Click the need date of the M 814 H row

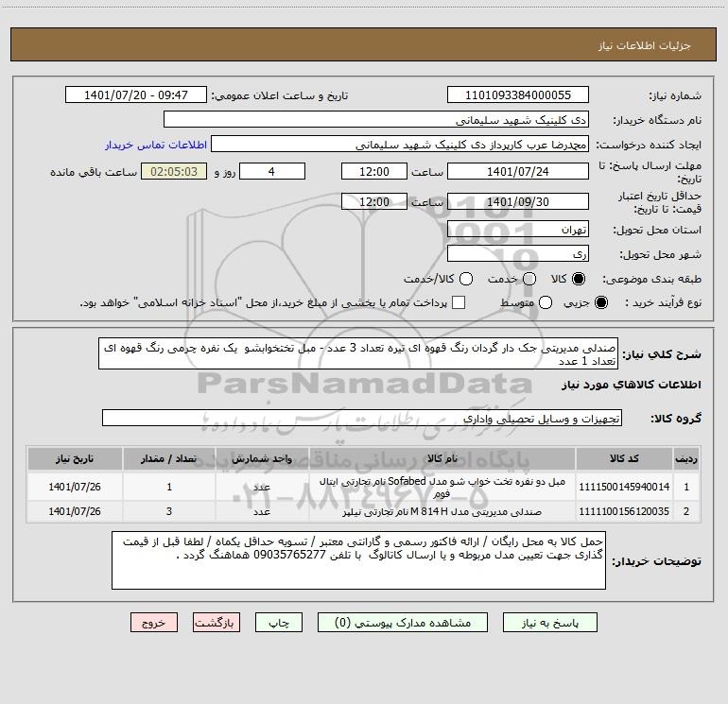pos(75,511)
